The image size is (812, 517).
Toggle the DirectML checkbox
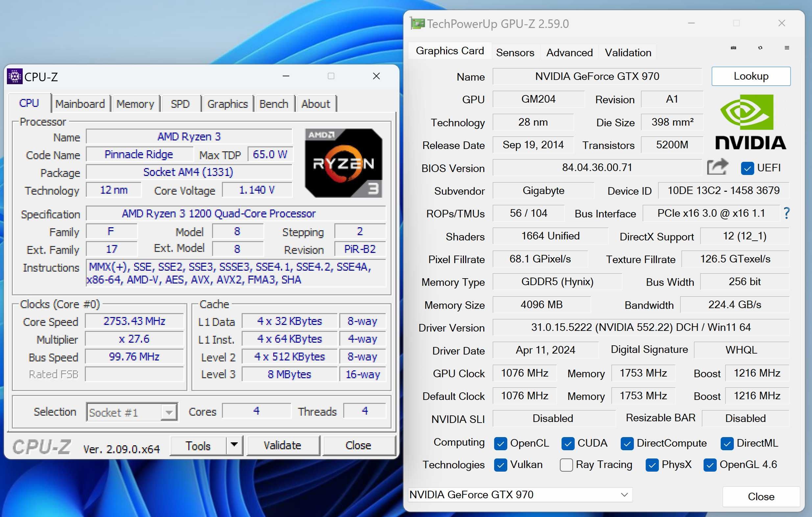(x=727, y=443)
